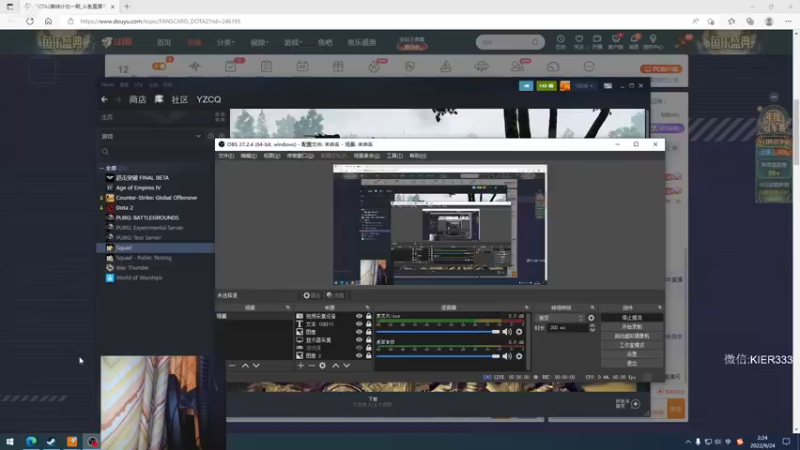Hide the 显示器采集 source
800x450 pixels.
[x=359, y=340]
